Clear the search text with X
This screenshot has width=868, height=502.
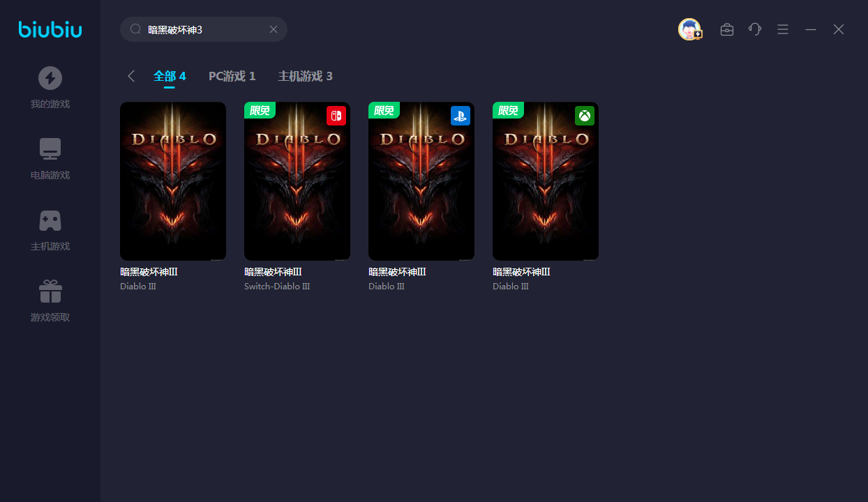coord(274,29)
